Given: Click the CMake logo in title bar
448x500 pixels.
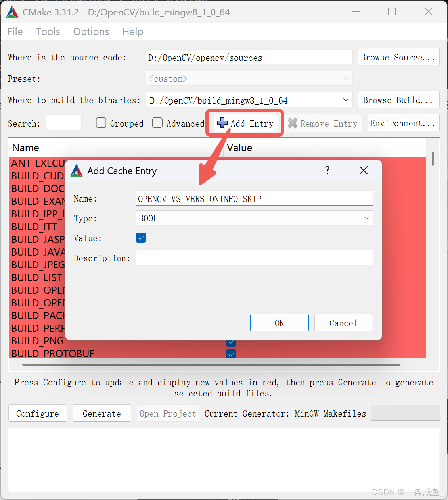Looking at the screenshot, I should point(12,12).
